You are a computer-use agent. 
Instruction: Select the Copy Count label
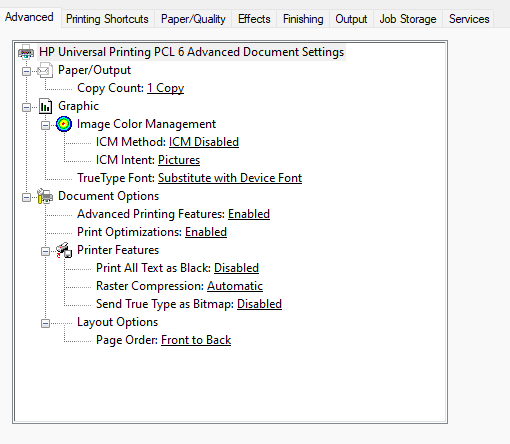pos(111,88)
